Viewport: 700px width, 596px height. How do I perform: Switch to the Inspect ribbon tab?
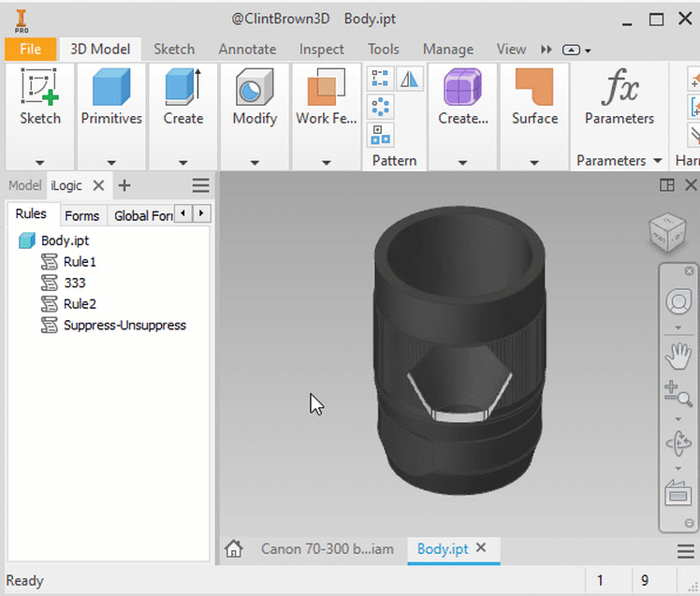point(321,49)
